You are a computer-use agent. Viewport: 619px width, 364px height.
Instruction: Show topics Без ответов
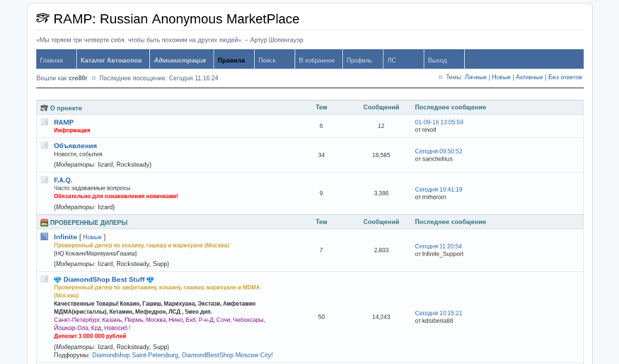(565, 77)
